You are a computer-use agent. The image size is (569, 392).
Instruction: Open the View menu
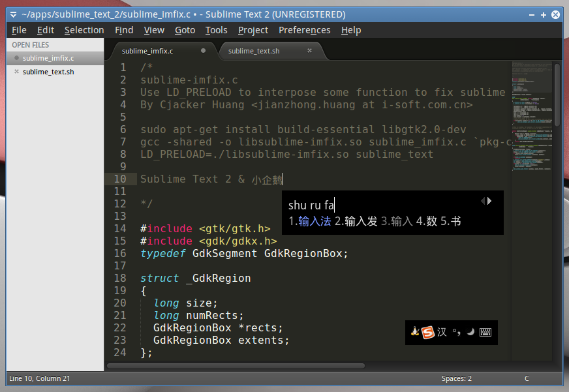[x=154, y=30]
